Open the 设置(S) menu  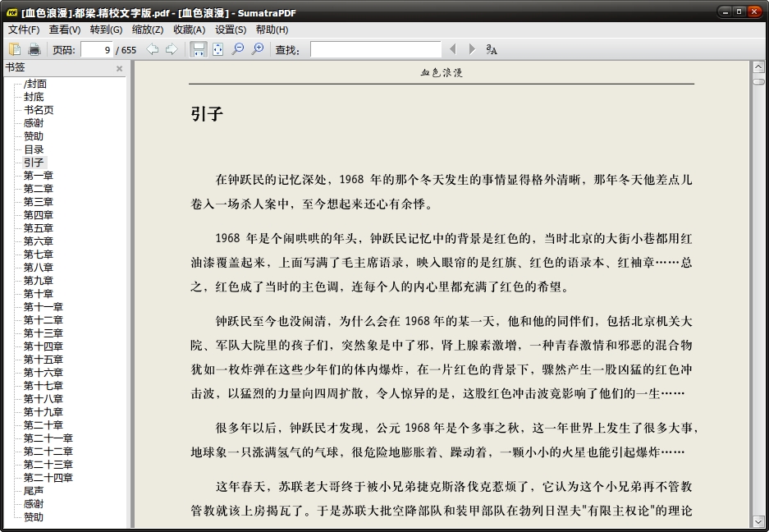point(231,30)
